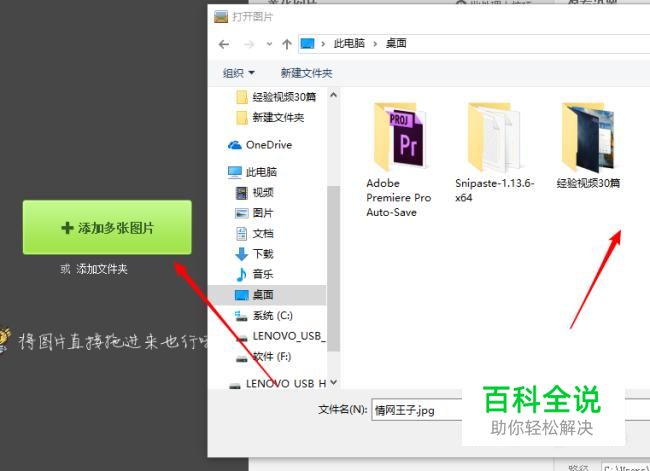Click the computer icon in address bar
Image resolution: width=650 pixels, height=471 pixels.
click(308, 44)
